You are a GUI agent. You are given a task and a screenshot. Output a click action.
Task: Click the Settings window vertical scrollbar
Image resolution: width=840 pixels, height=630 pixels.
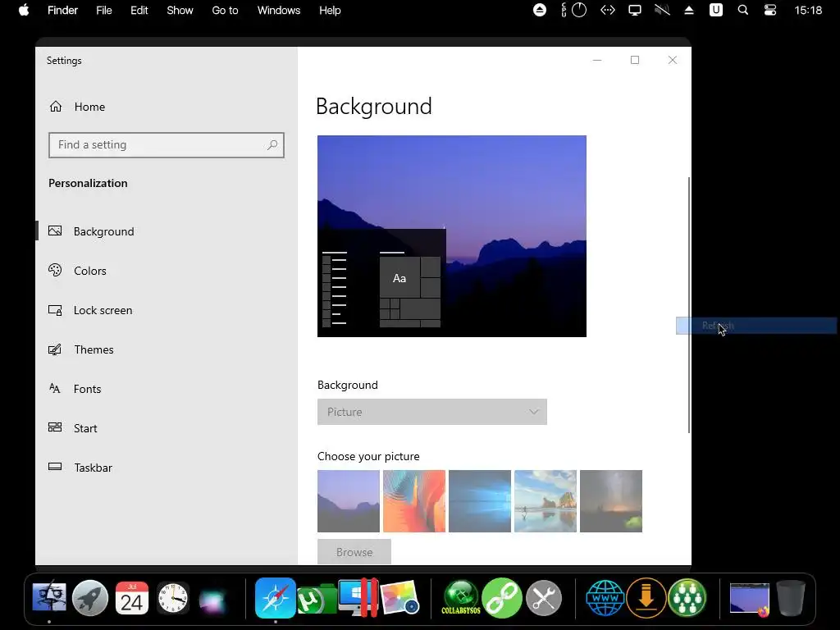689,305
